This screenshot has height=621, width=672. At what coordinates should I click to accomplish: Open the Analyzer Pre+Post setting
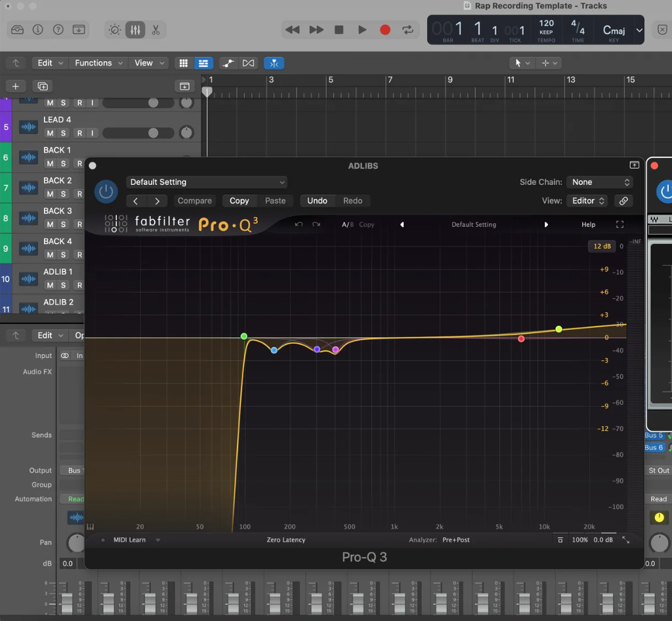(x=456, y=540)
